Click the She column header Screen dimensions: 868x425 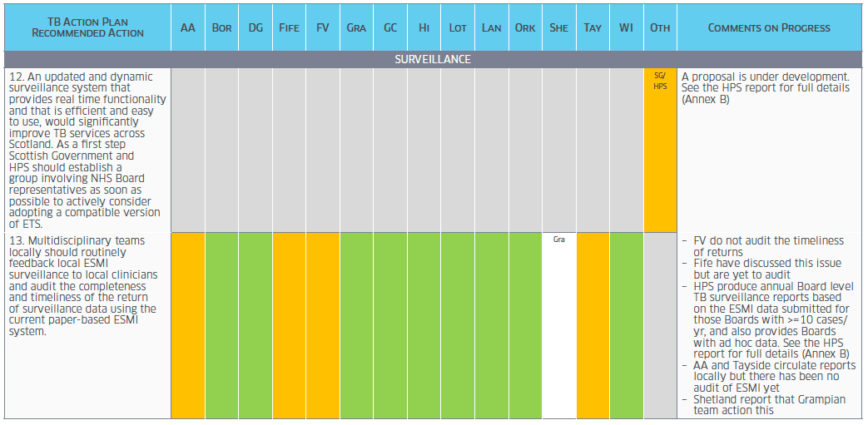[x=559, y=27]
